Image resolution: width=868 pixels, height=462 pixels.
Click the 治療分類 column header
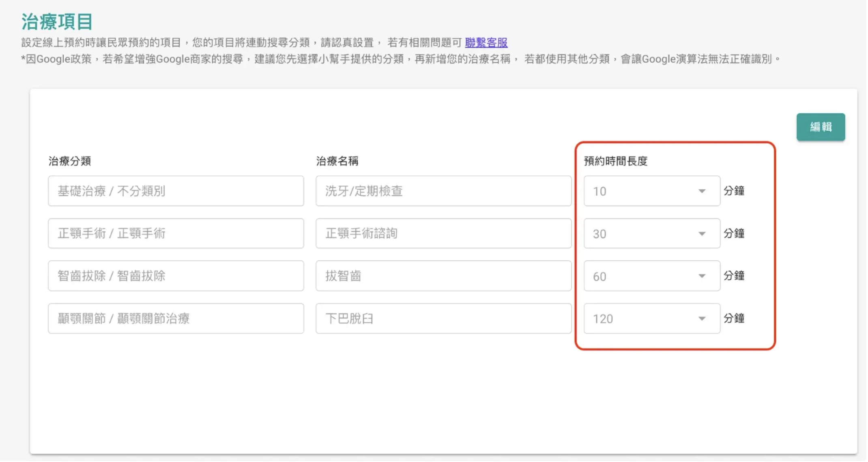(x=70, y=161)
